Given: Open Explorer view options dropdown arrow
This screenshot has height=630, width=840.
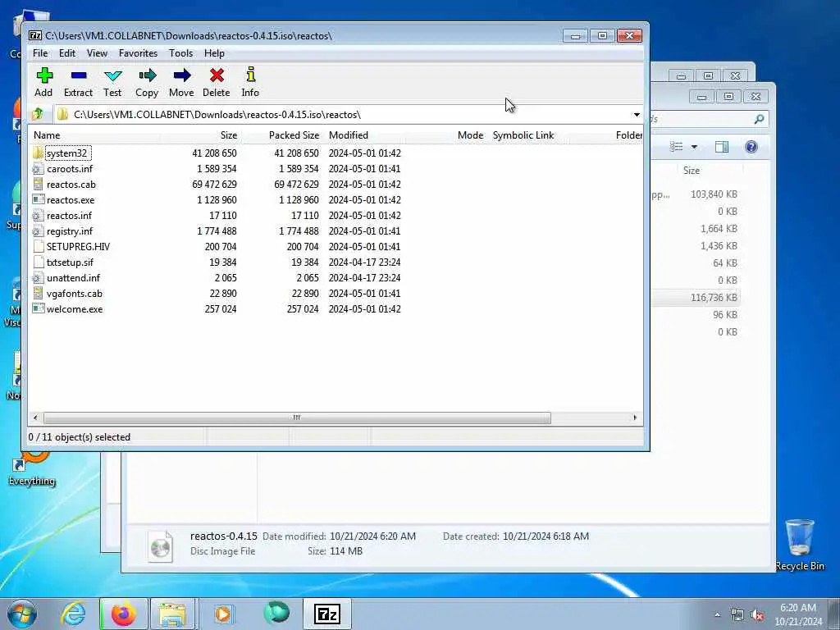Looking at the screenshot, I should tap(694, 147).
